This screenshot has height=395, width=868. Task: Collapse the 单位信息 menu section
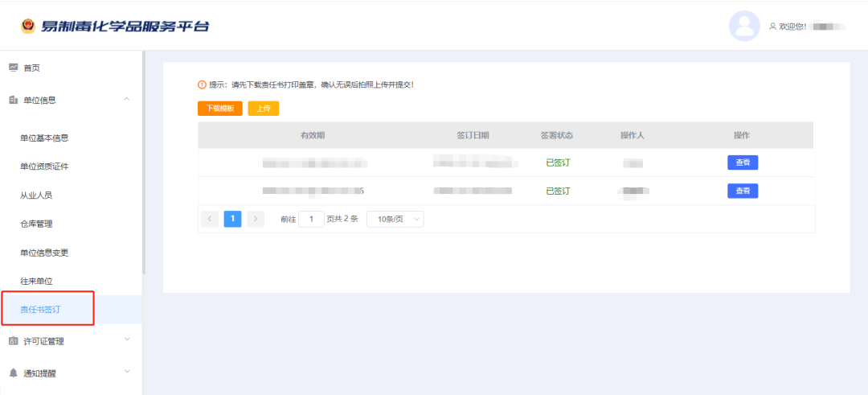coord(127,99)
